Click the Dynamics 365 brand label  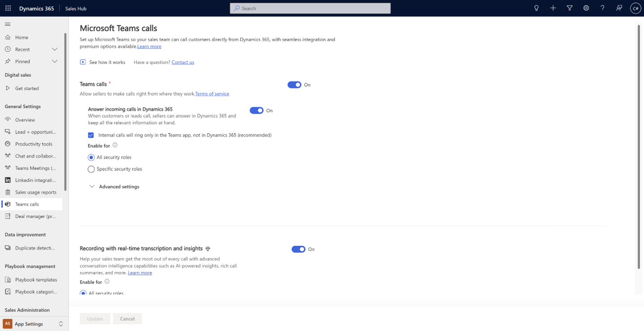[36, 9]
